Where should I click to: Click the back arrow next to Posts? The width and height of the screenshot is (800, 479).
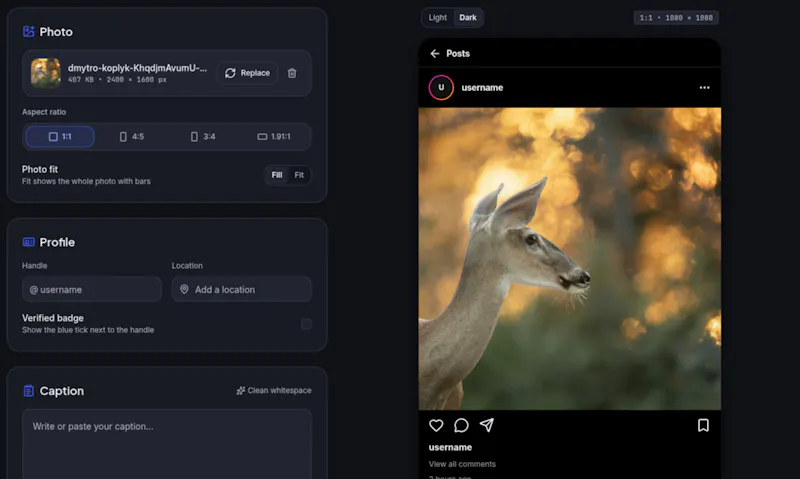pos(435,54)
